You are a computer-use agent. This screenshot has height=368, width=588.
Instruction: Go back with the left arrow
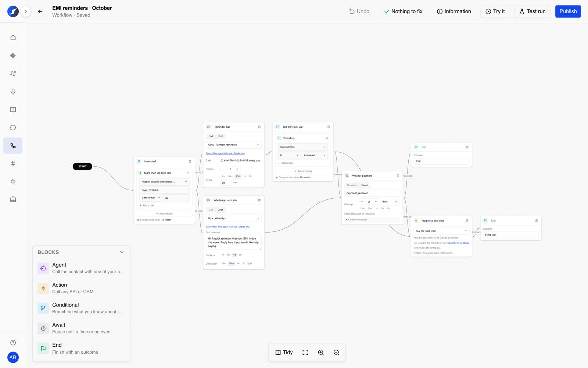tap(40, 11)
